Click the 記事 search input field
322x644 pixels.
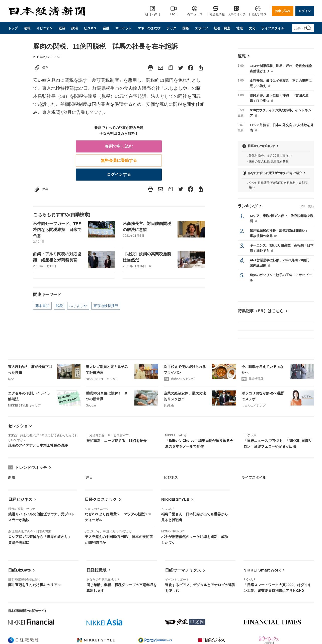(x=299, y=28)
